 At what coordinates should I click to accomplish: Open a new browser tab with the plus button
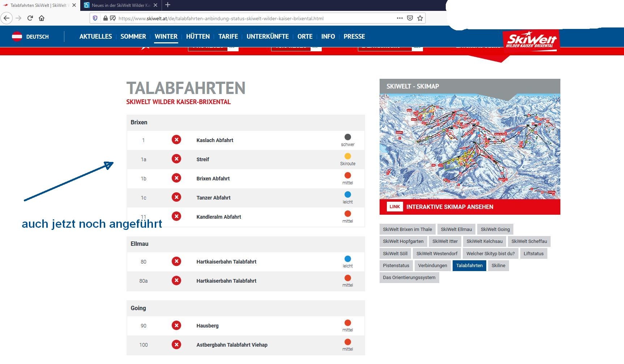(167, 5)
